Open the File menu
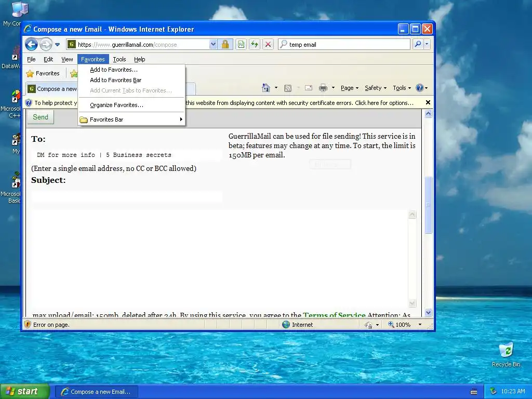The width and height of the screenshot is (532, 399). click(x=31, y=59)
